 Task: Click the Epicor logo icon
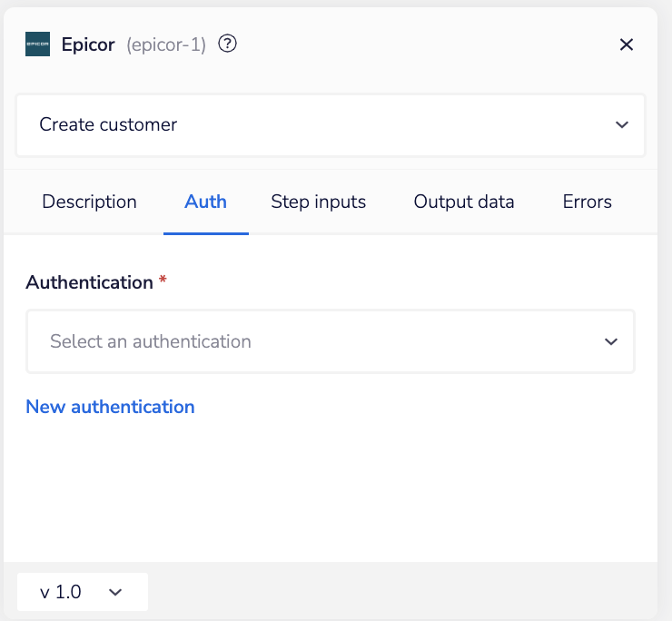[x=37, y=44]
